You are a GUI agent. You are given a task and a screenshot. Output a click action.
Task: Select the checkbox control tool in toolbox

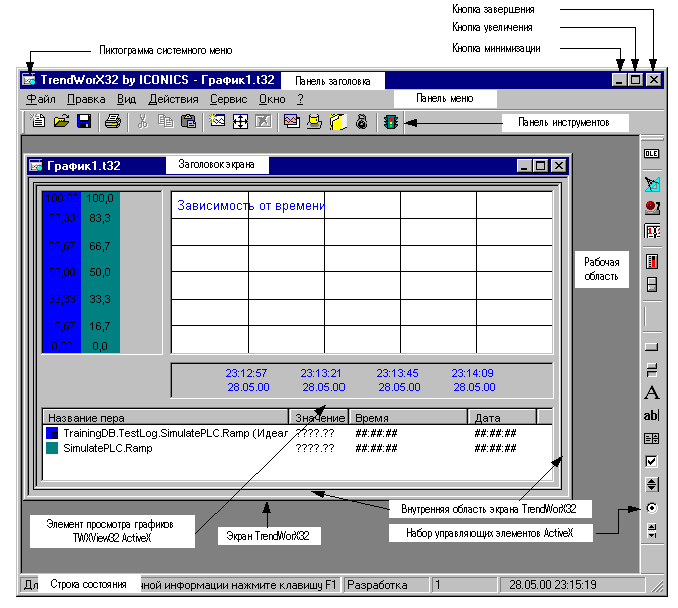pos(652,461)
